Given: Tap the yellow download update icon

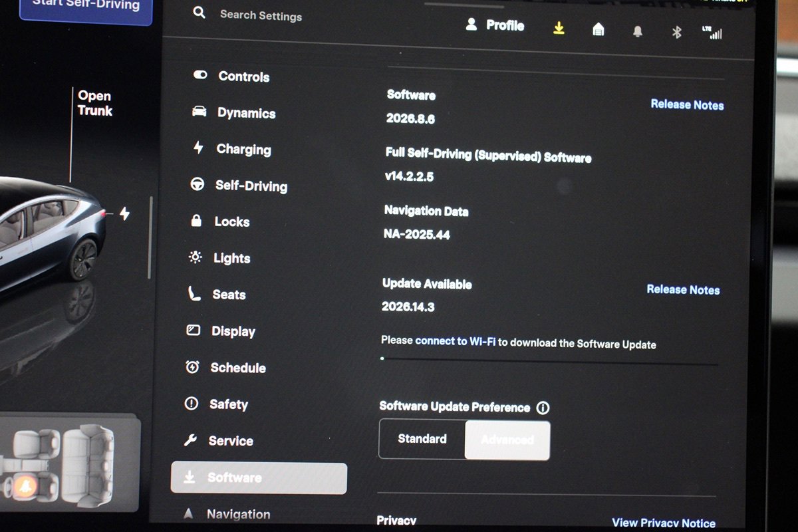Looking at the screenshot, I should pyautogui.click(x=559, y=28).
